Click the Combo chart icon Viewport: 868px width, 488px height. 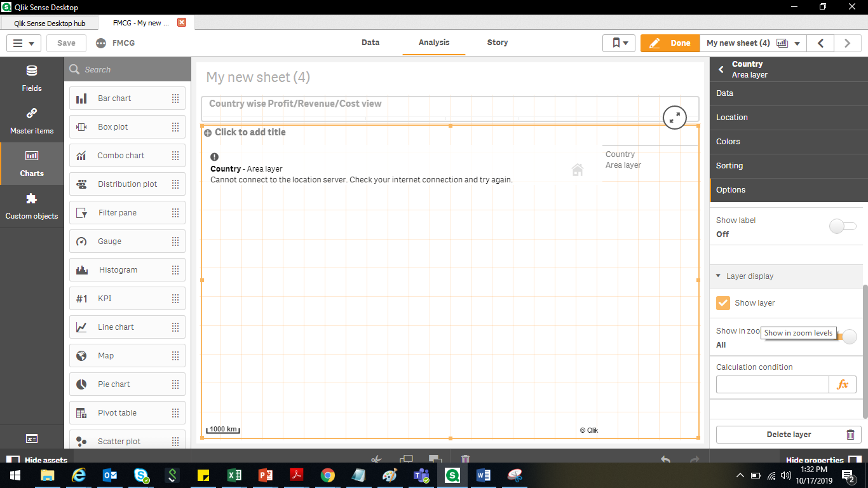81,156
